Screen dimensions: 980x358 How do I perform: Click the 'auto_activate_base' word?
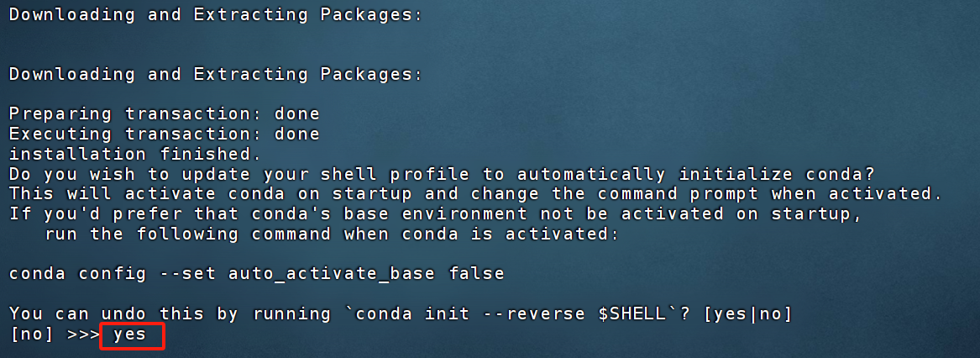point(332,274)
